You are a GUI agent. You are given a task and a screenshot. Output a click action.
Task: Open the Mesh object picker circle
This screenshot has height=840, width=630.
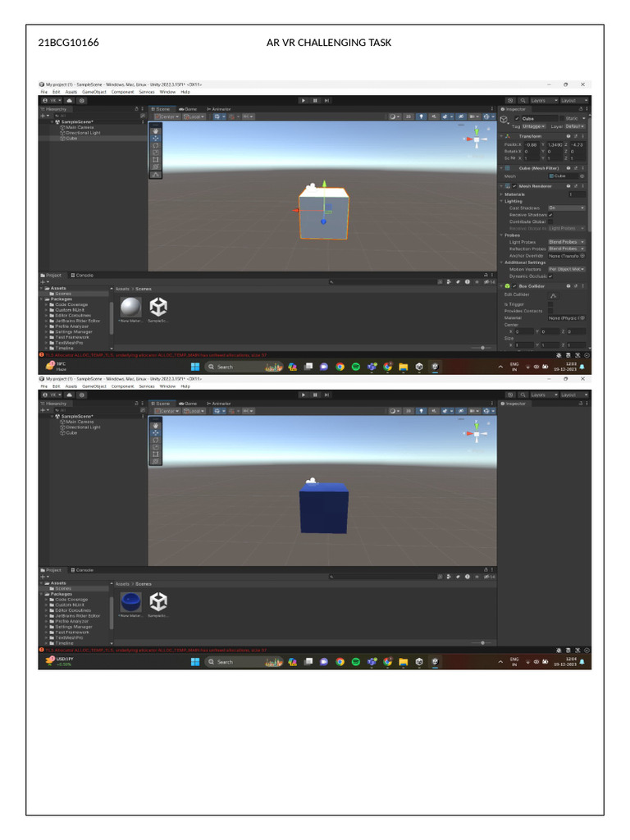point(582,176)
